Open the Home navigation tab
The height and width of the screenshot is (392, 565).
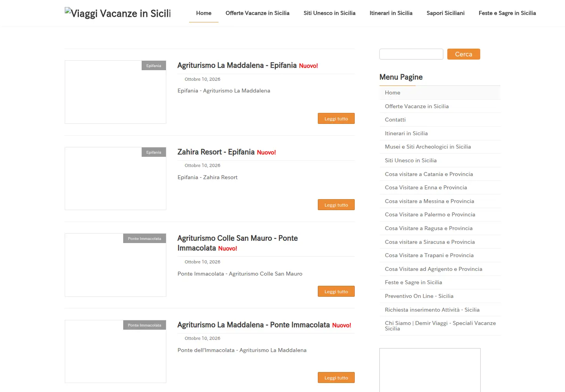click(x=204, y=13)
